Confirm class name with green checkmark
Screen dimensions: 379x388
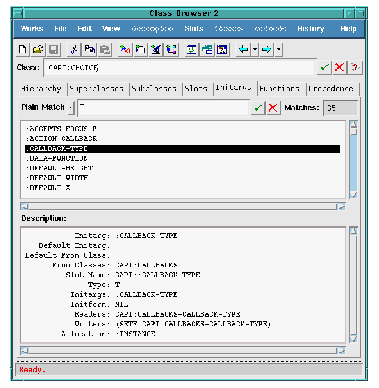(324, 68)
